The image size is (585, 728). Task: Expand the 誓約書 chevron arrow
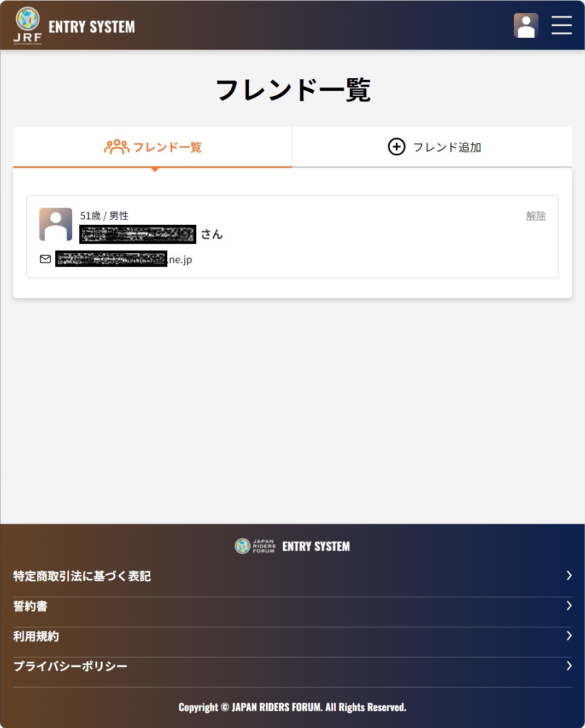click(569, 605)
